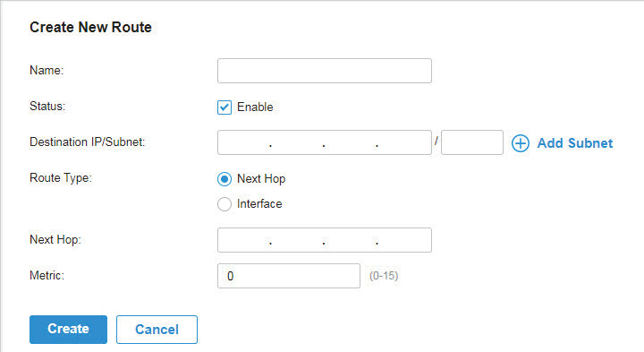Click first octet of Next Hop address field
Image resolution: width=644 pixels, height=352 pixels.
(243, 240)
